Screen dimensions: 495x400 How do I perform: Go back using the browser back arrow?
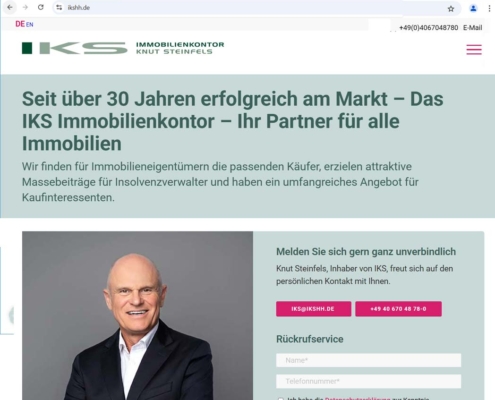(10, 7)
